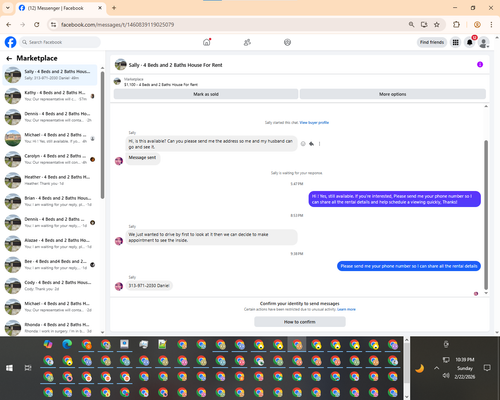This screenshot has width=500, height=400.
Task: Click the browser address bar URL
Action: click(x=117, y=25)
